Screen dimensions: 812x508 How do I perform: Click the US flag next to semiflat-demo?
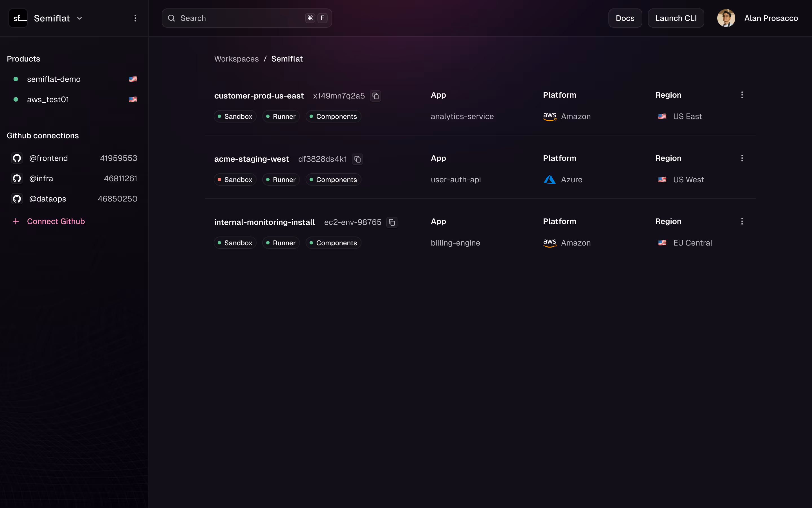pos(133,79)
